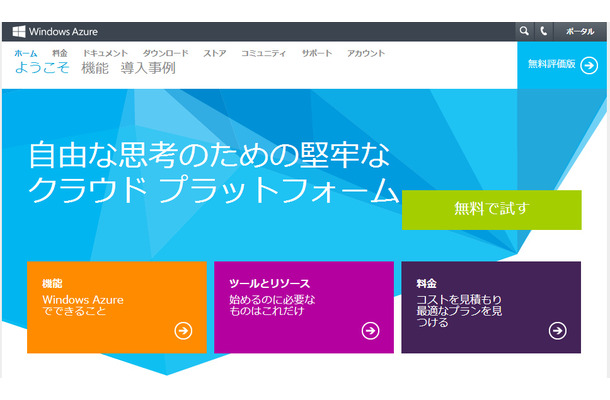Open the '始めるのに必要な ものはこれだけ' tile text
610x400 pixels.
[272, 305]
